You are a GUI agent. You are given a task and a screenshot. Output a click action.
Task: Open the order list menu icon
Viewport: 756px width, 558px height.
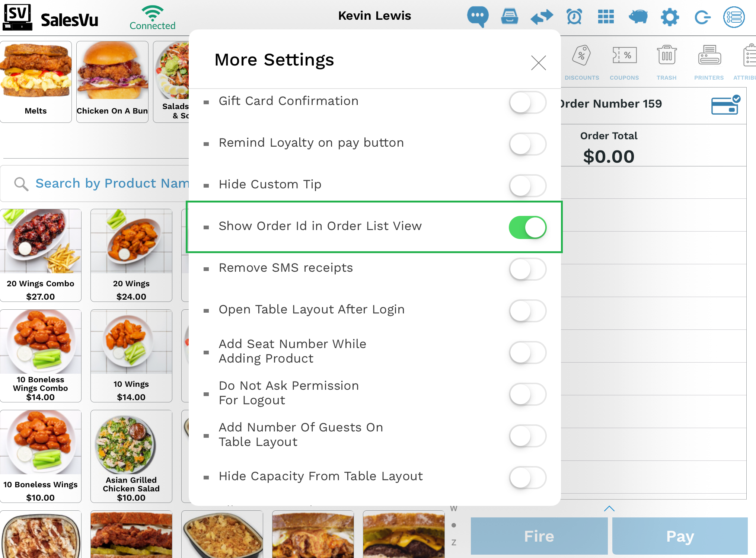pyautogui.click(x=734, y=17)
